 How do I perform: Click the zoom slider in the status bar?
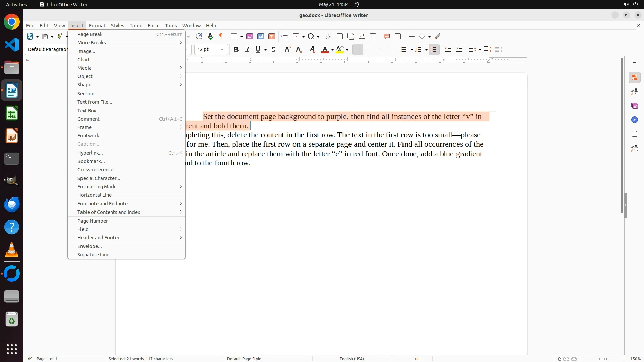605,359
